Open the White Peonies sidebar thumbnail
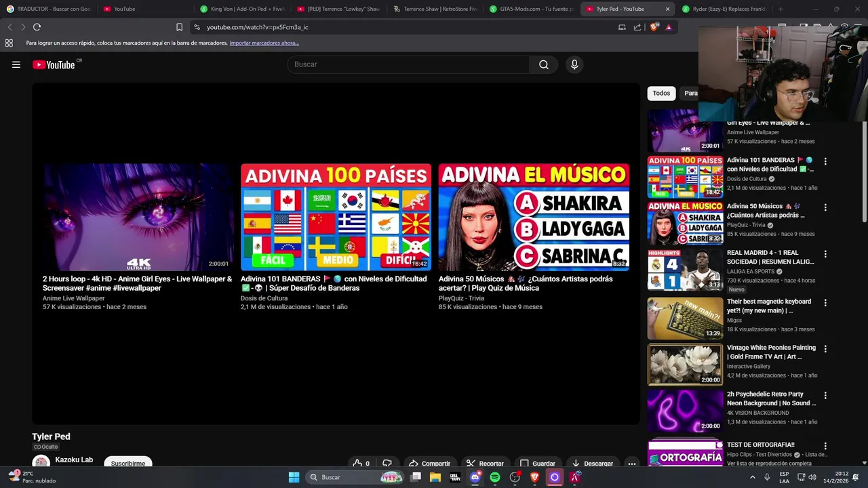The width and height of the screenshot is (868, 488). pos(685,364)
